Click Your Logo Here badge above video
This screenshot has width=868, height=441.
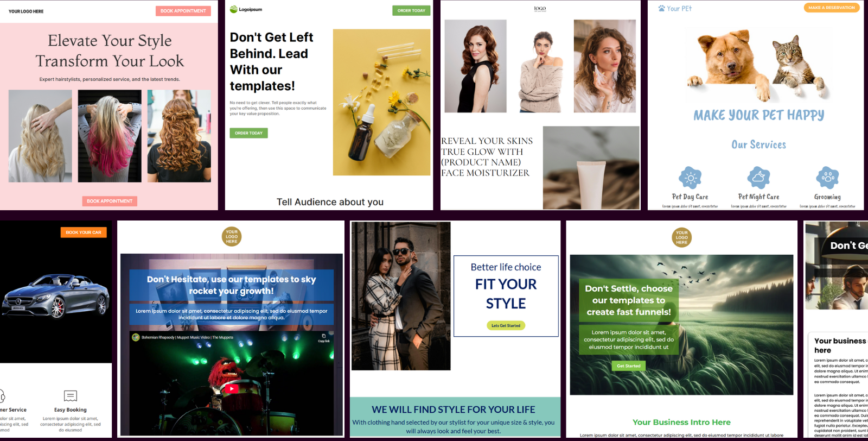pyautogui.click(x=232, y=236)
